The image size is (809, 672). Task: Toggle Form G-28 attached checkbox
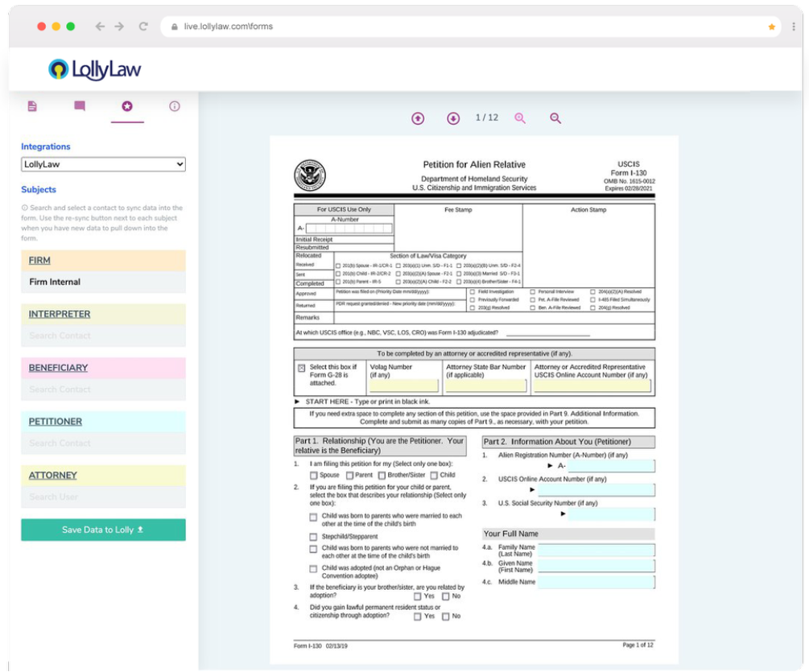click(x=301, y=369)
